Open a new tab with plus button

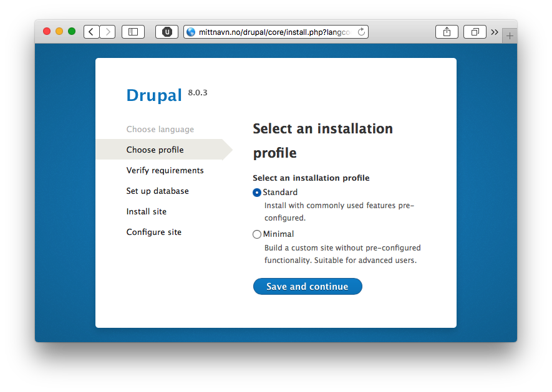tap(510, 36)
